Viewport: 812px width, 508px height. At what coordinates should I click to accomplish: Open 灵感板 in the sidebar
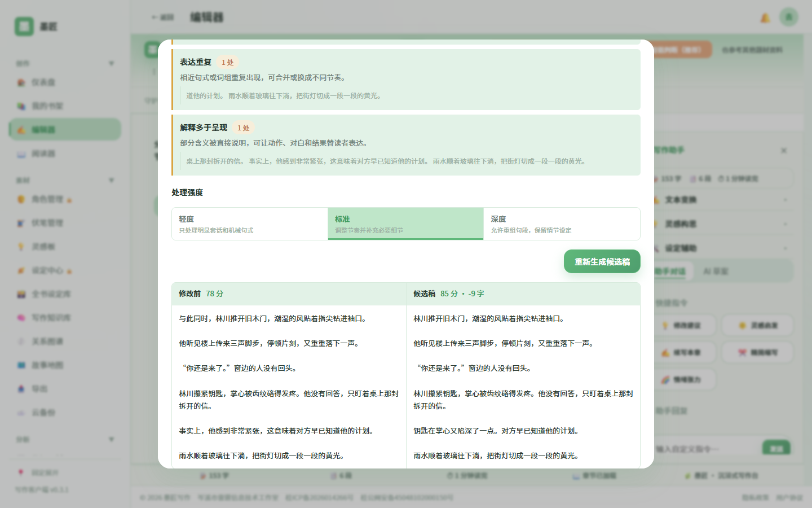[65, 247]
